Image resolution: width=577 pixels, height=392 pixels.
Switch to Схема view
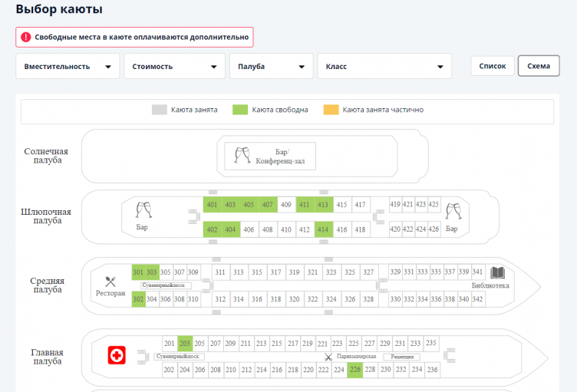pyautogui.click(x=539, y=66)
